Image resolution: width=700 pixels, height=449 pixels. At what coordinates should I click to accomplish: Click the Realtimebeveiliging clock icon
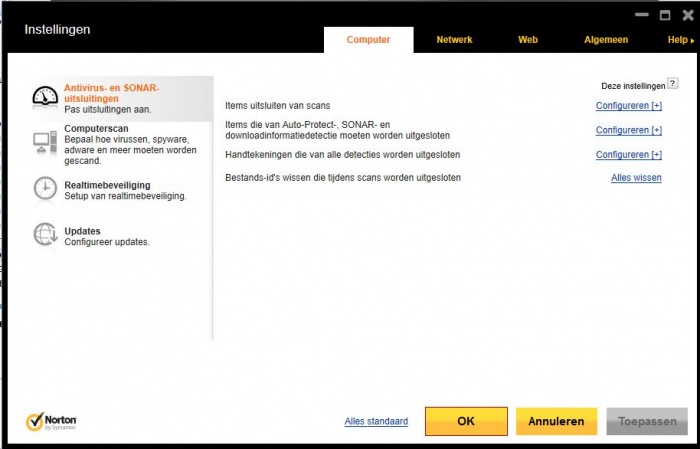(x=45, y=189)
